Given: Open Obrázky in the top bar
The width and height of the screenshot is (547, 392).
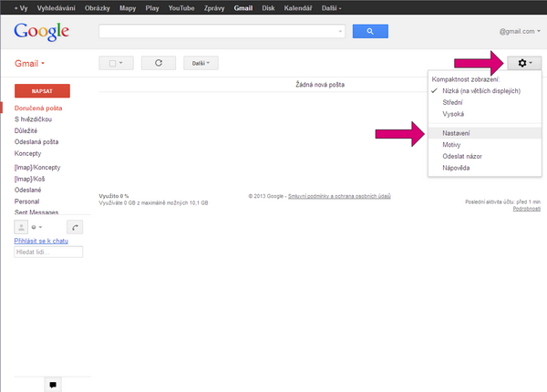Looking at the screenshot, I should pyautogui.click(x=98, y=8).
